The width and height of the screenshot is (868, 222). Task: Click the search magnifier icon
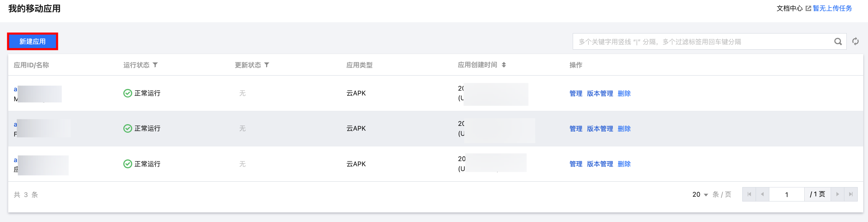pos(838,42)
